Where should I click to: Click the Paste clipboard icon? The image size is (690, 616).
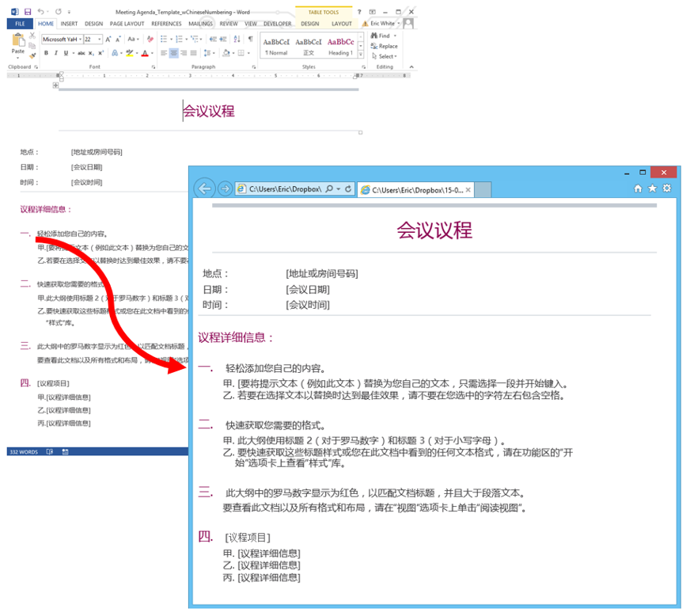pyautogui.click(x=18, y=40)
